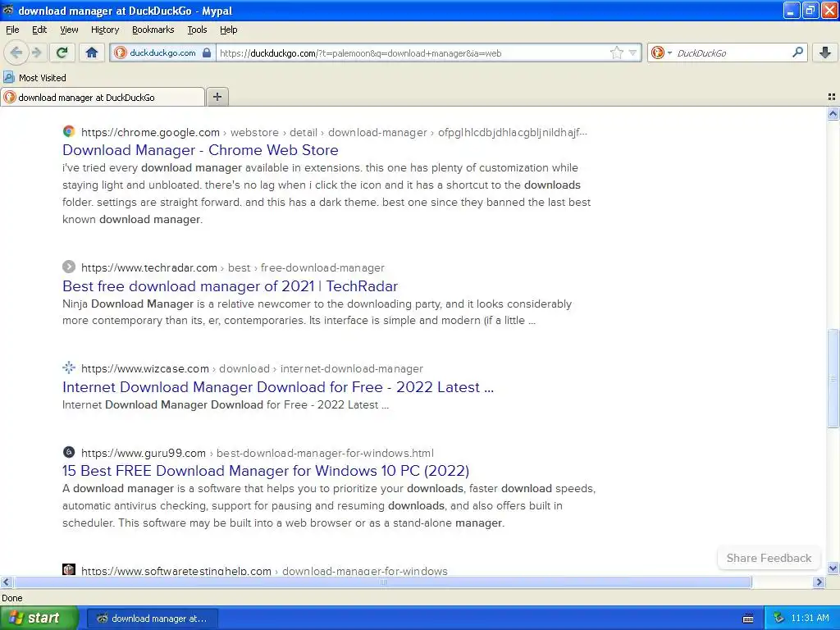Click the magnifier search button in search box
This screenshot has width=840, height=630.
[x=797, y=52]
